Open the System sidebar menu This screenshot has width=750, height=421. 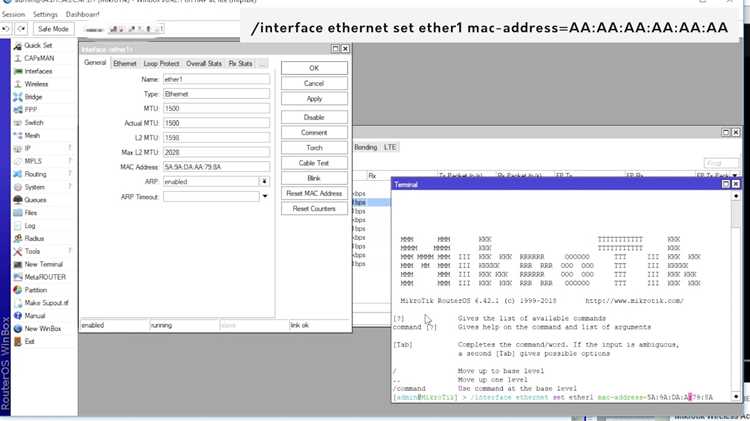(x=34, y=188)
